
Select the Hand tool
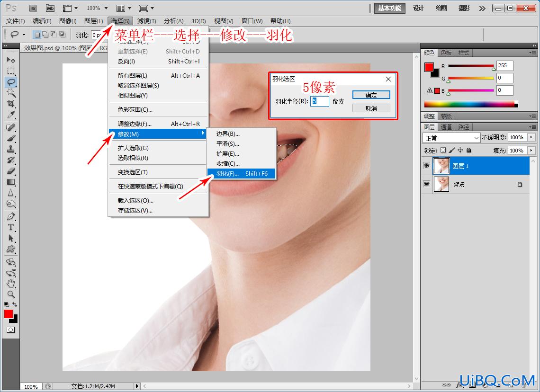point(11,284)
